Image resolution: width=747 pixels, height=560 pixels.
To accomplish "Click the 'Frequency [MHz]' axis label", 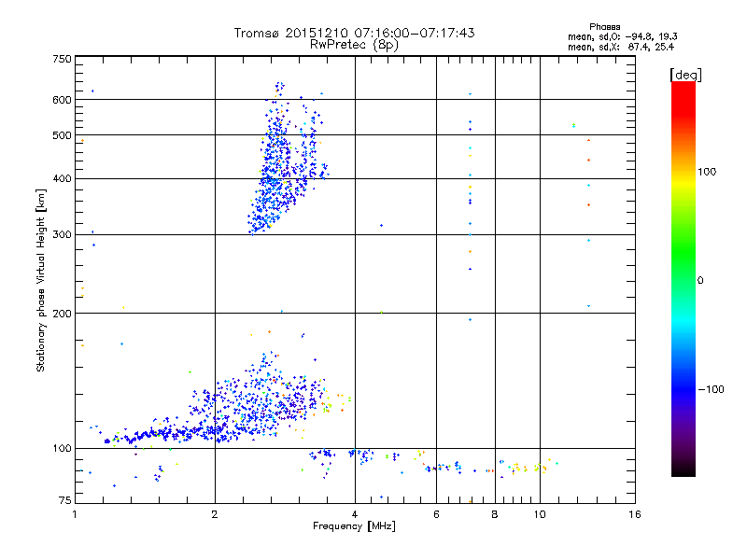I will (354, 526).
